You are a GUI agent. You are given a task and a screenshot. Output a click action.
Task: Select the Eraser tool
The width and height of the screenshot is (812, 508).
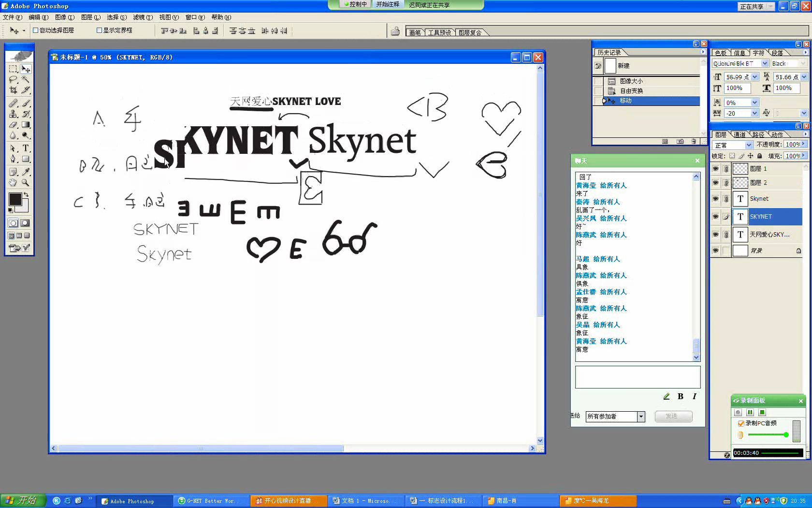coord(13,125)
